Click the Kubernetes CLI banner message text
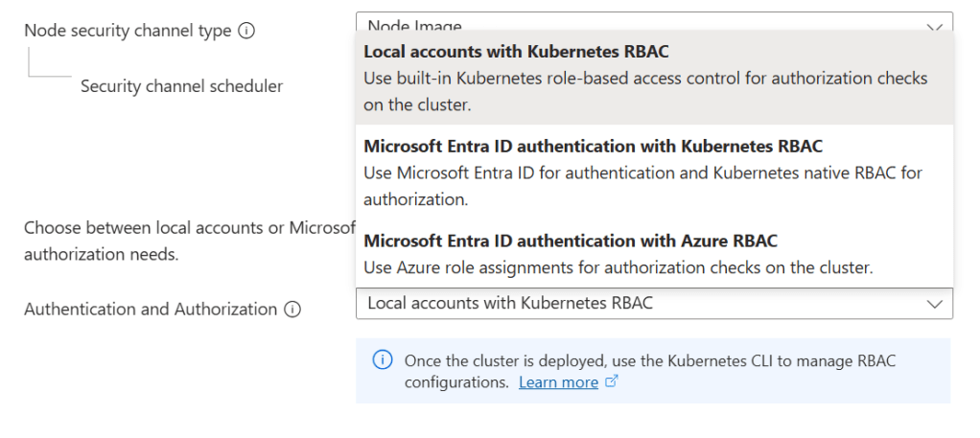 tap(649, 361)
